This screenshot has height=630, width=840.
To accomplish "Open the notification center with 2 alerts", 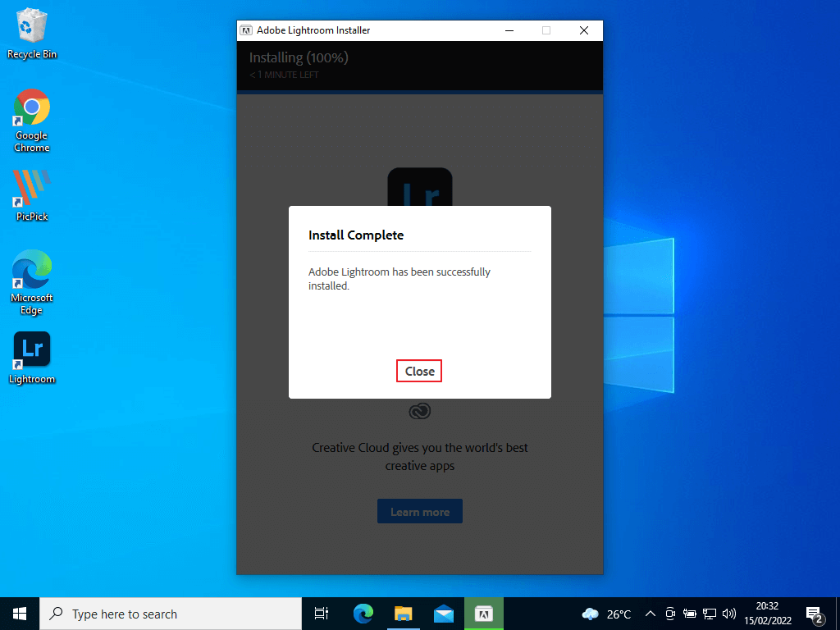I will coord(815,614).
